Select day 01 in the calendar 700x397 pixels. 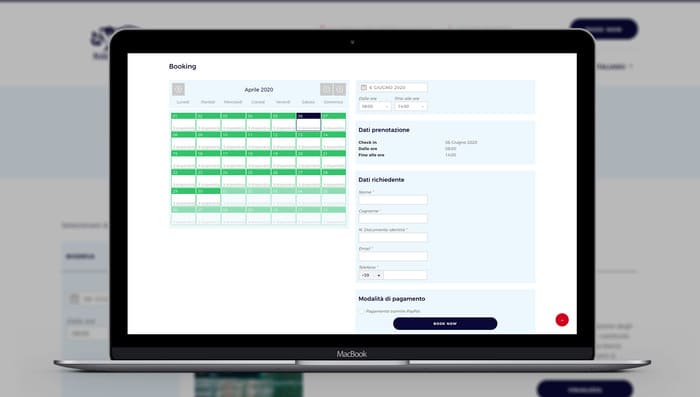[183, 122]
